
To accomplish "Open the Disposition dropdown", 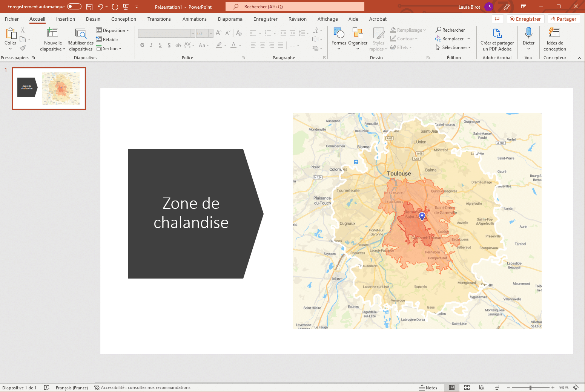I will click(112, 30).
